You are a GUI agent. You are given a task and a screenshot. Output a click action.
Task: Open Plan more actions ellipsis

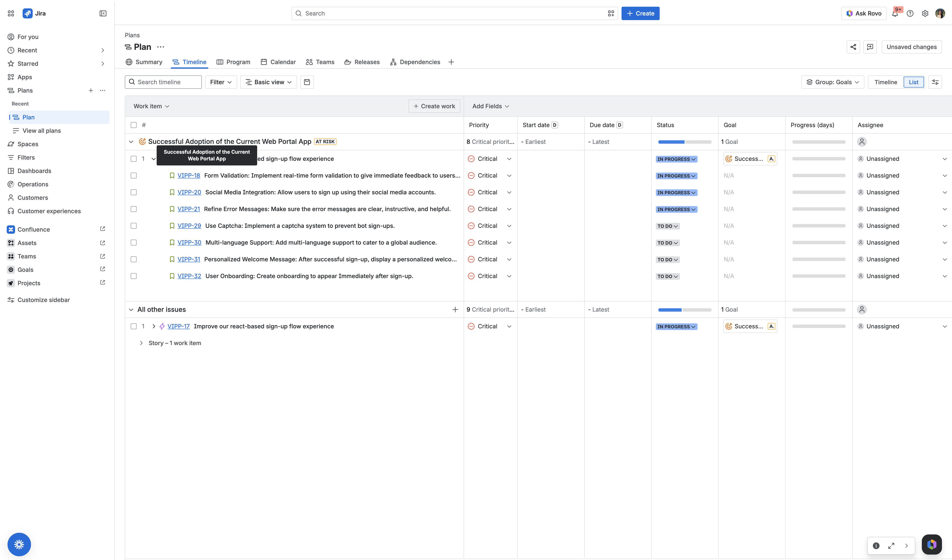tap(161, 47)
